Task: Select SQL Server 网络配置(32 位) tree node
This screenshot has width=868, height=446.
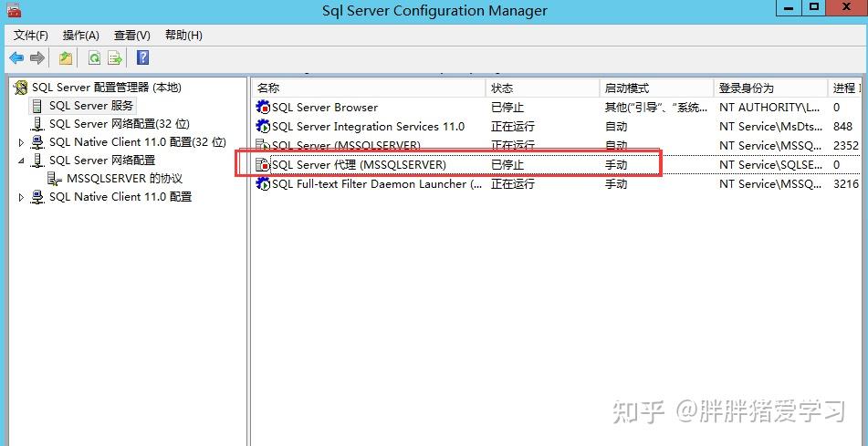Action: 120,124
